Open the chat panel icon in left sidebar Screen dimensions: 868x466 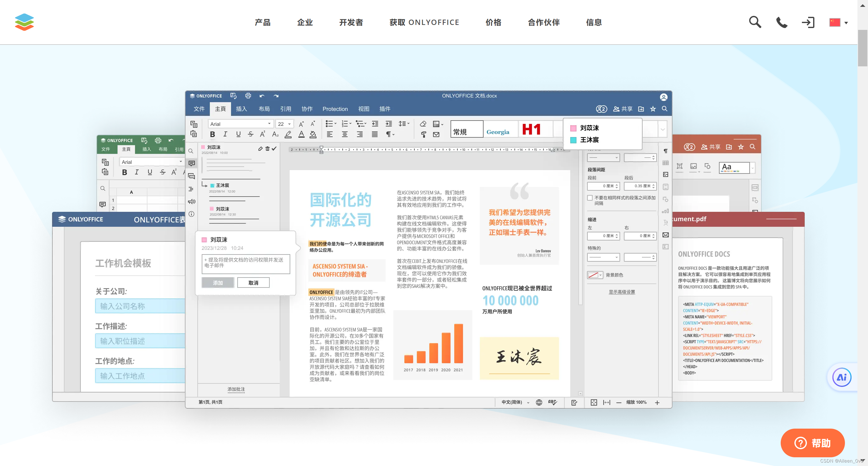191,176
